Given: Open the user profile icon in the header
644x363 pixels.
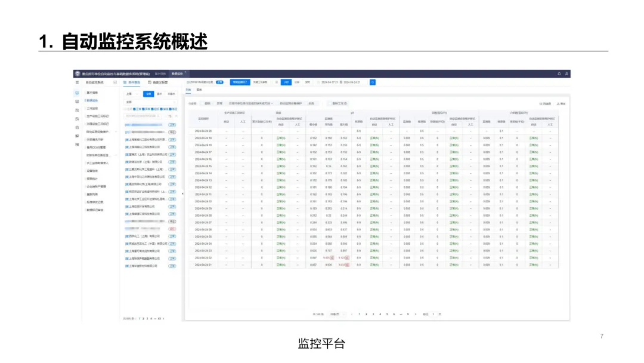Looking at the screenshot, I should click(x=567, y=73).
